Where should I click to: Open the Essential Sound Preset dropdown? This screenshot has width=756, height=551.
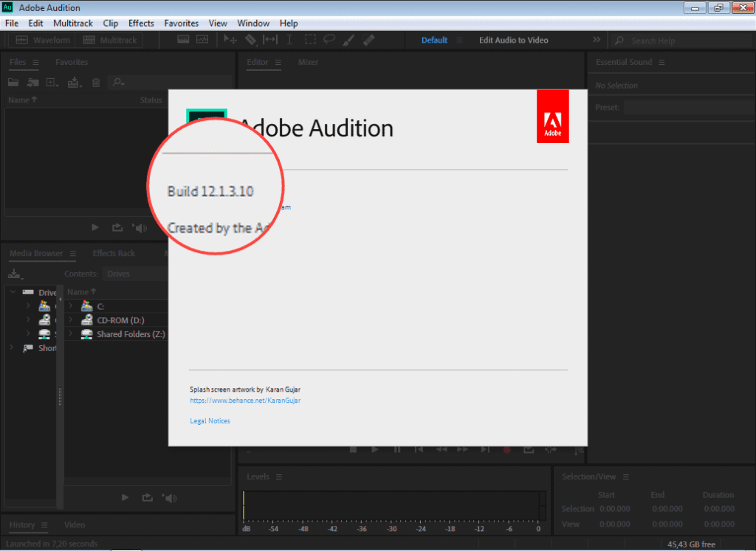(x=690, y=107)
